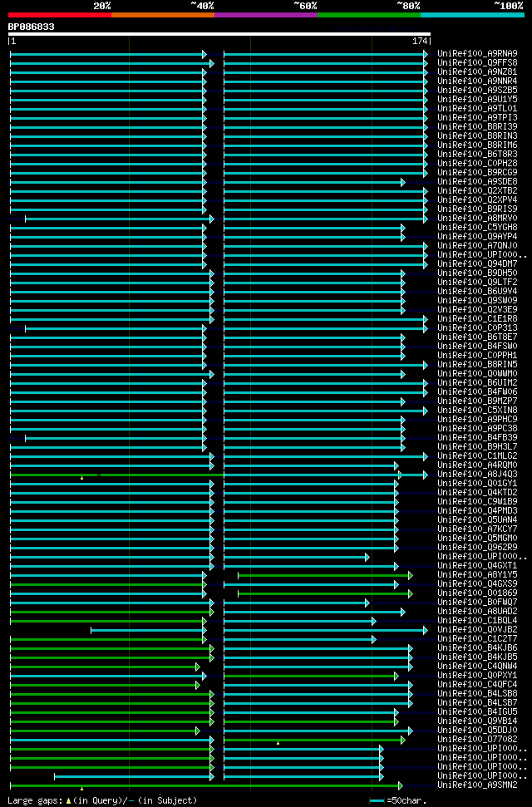532x807 pixels.
Task: Open UniRef100_A9SDE8 hit
Action: coord(477,182)
